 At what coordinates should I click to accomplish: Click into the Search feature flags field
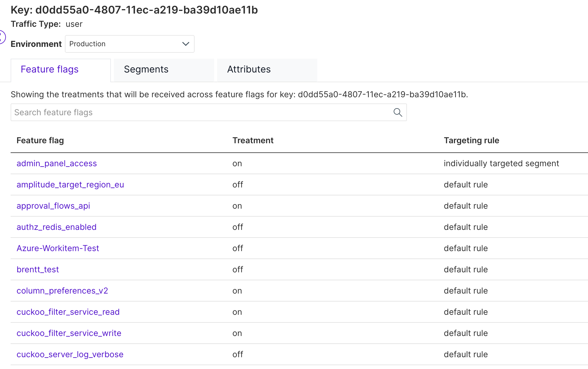[x=201, y=112]
